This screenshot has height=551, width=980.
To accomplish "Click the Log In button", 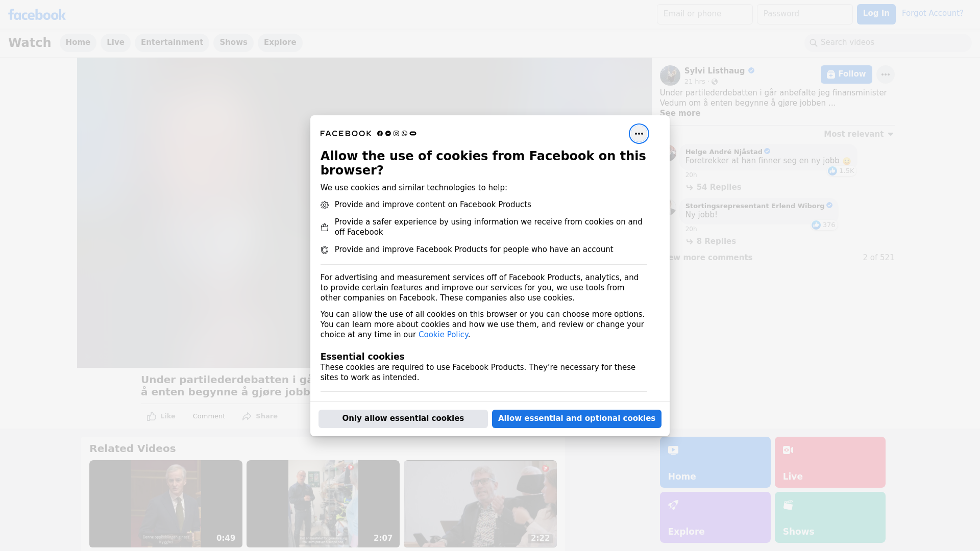I will 876,14.
